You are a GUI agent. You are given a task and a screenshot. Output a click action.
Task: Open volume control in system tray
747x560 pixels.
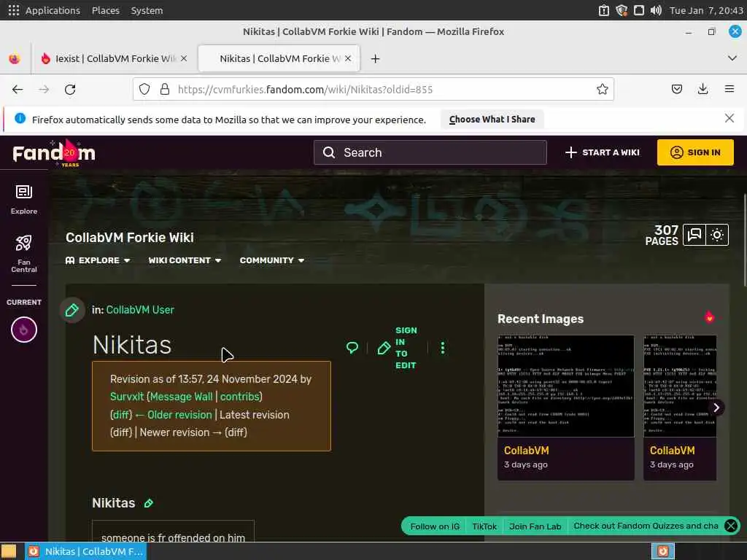coord(656,10)
